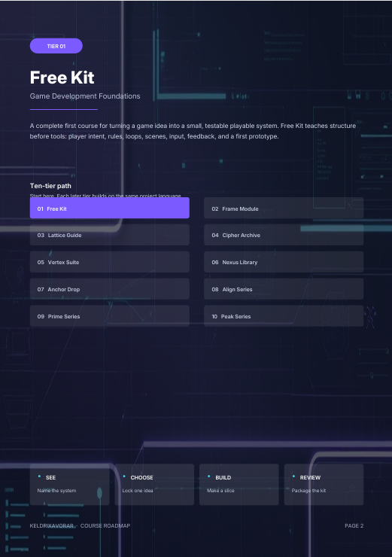The image size is (392, 557).
Task: Click the Game Development Foundations subtitle
Action: click(85, 96)
